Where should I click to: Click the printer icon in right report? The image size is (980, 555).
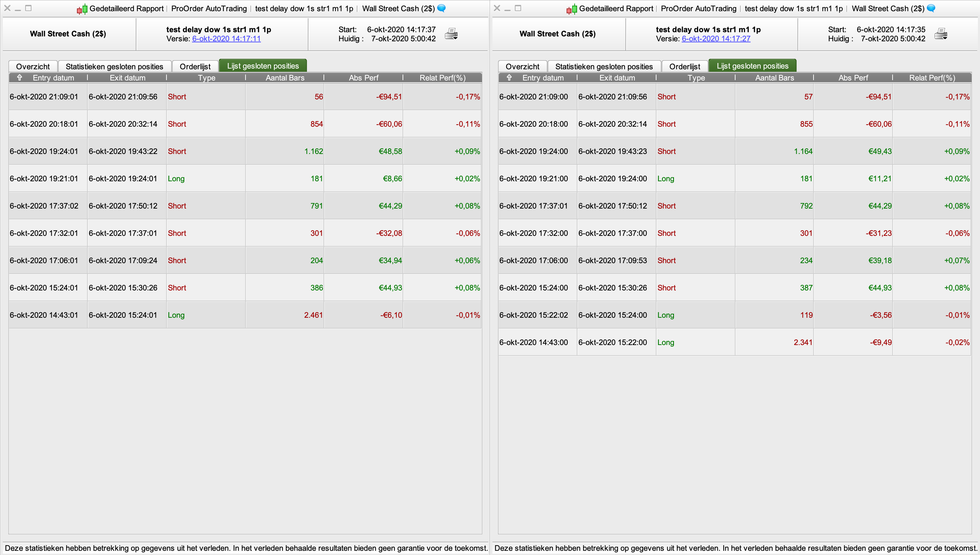(940, 34)
